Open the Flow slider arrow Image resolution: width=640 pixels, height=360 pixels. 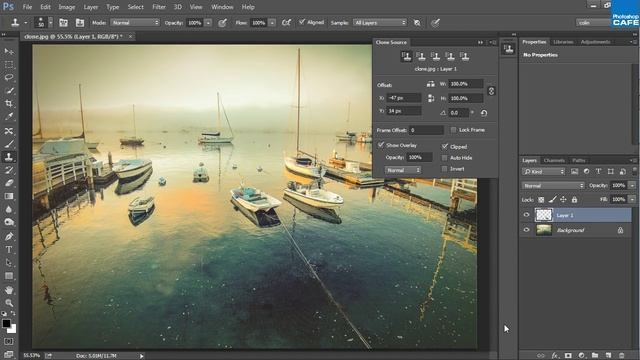272,23
